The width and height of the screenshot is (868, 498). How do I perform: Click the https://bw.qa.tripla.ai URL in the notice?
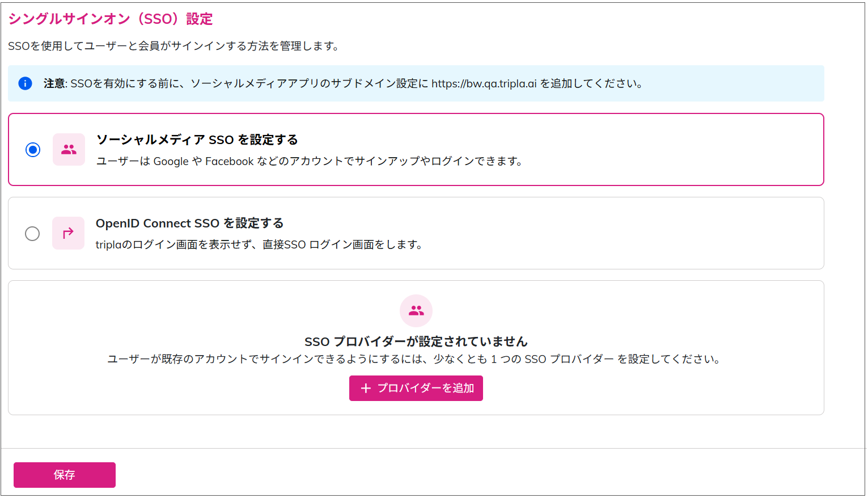click(x=484, y=84)
